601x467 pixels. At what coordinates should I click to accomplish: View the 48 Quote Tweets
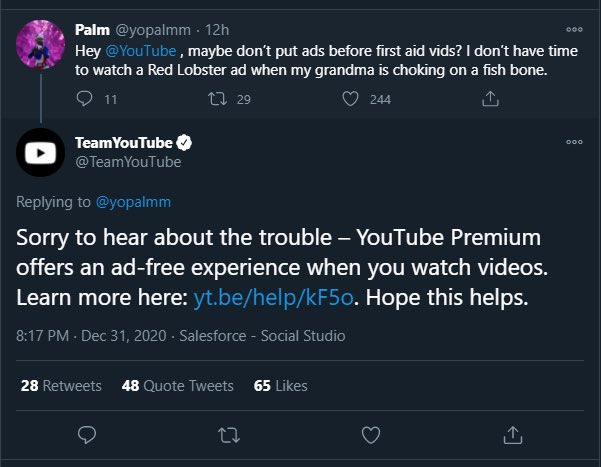(x=176, y=385)
